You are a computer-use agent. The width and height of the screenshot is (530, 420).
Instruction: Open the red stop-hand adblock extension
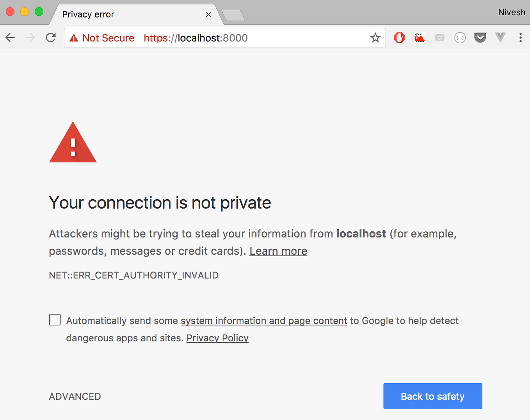pos(399,37)
